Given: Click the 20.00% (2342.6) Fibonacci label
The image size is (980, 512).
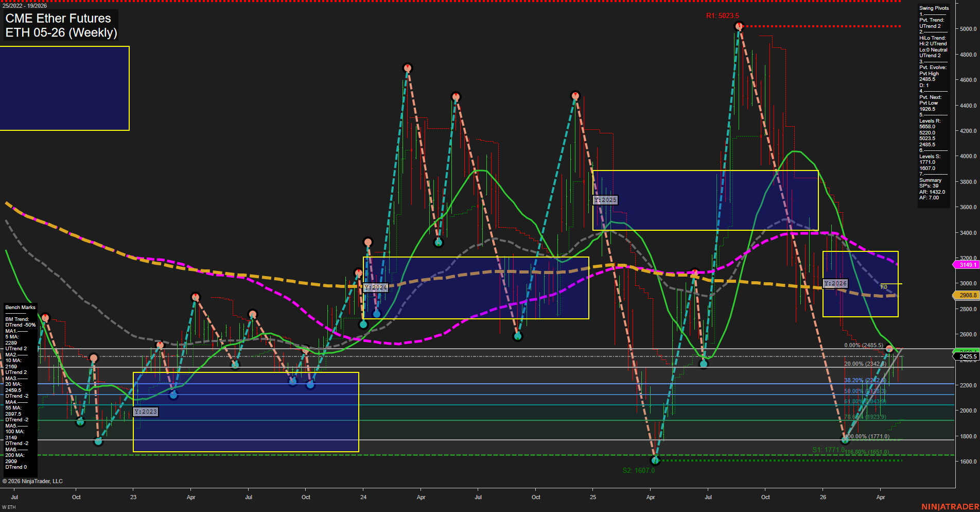Looking at the screenshot, I should (865, 364).
